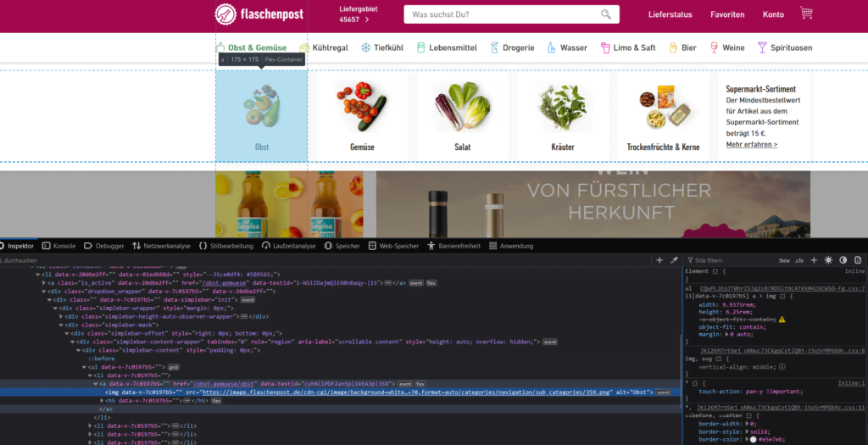Click the warning icon beside -o-object-fit
The width and height of the screenshot is (868, 445).
pyautogui.click(x=782, y=320)
